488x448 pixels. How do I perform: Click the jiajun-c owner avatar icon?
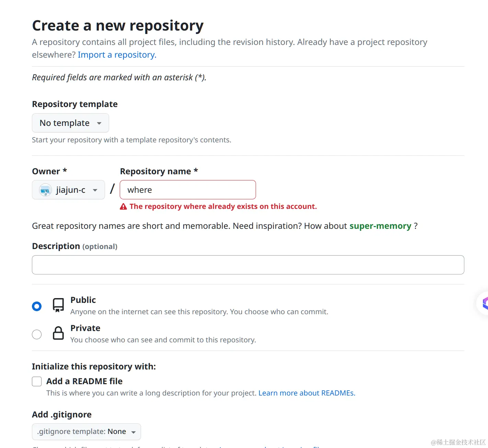[45, 190]
